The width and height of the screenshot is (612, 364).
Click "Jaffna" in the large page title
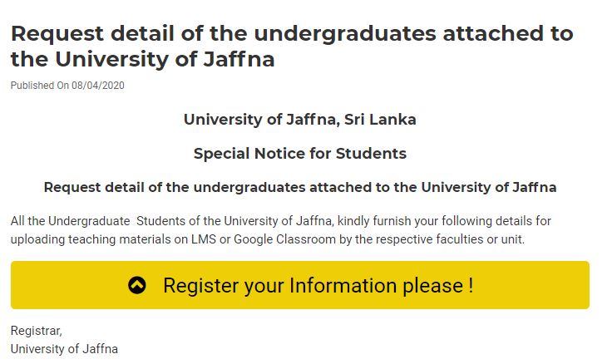(x=239, y=59)
